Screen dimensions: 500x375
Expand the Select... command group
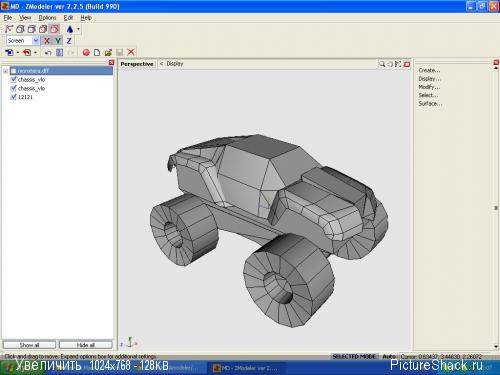428,95
